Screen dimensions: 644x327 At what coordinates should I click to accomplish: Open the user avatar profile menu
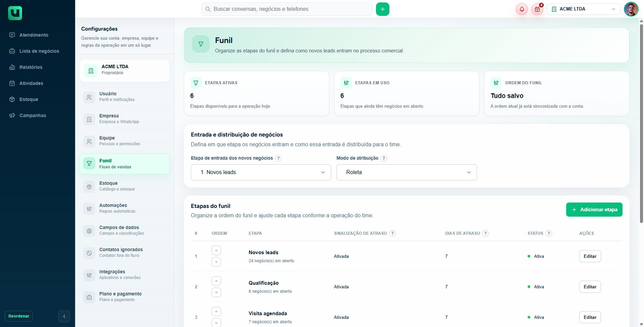tap(631, 9)
